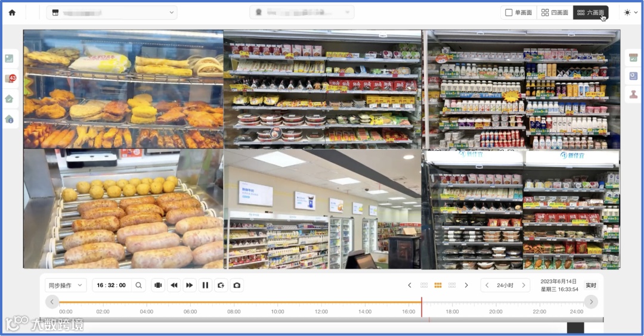Click the replay loop icon
Screen dimensions: 644x336
click(x=221, y=285)
